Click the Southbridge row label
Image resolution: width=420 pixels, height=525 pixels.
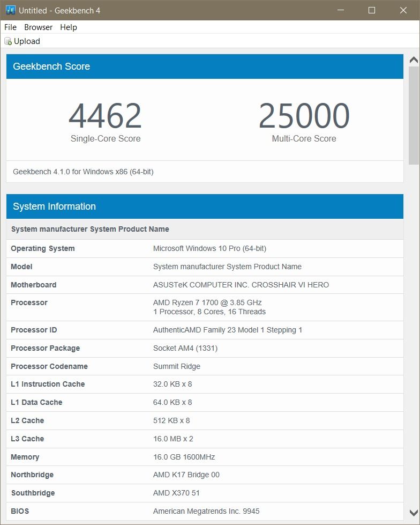33,493
